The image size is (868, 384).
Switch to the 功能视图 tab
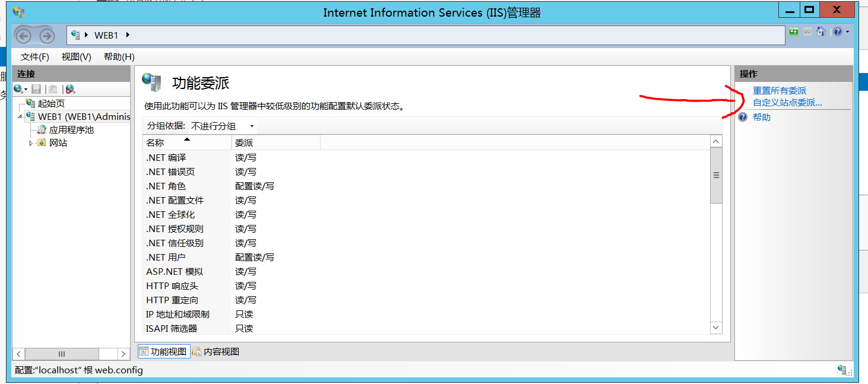click(163, 351)
